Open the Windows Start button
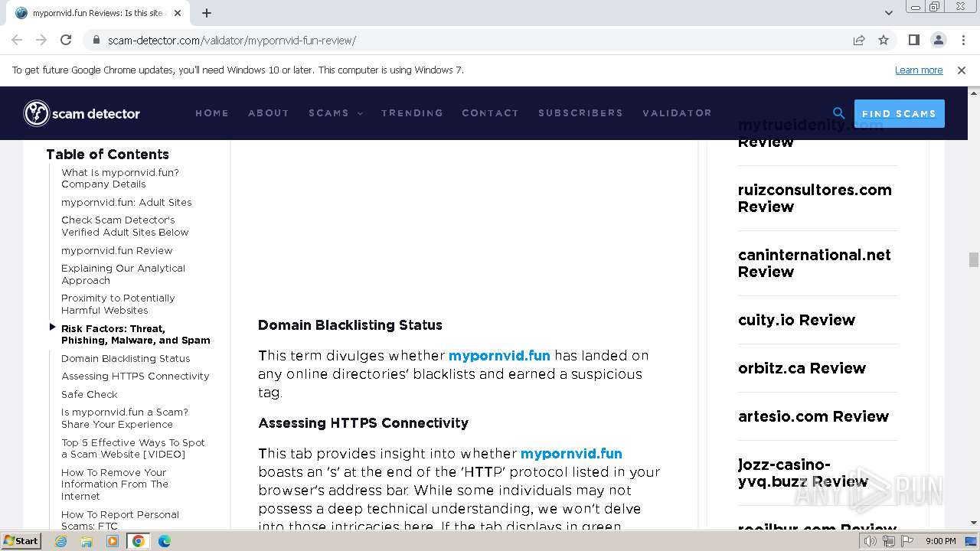Image resolution: width=980 pixels, height=551 pixels. [x=21, y=540]
